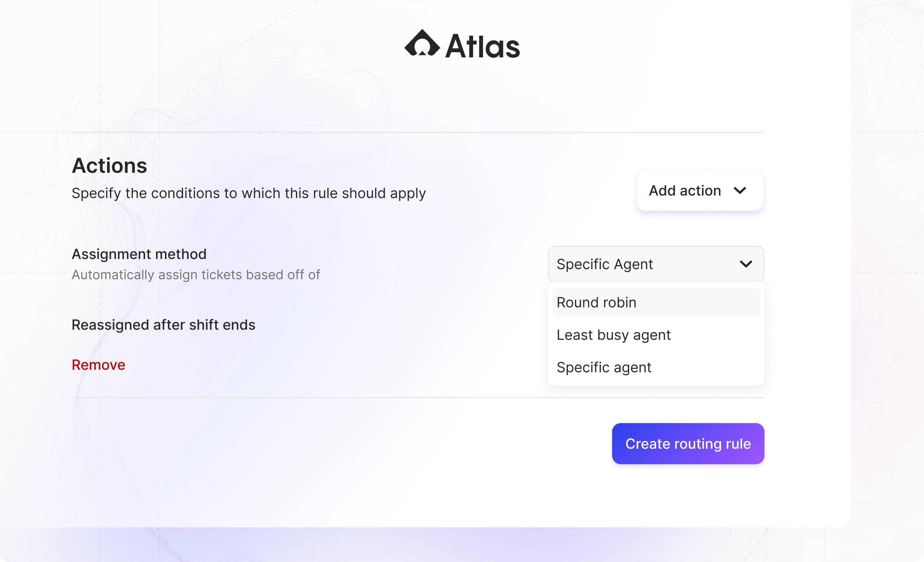Click the divider line below Remove
This screenshot has width=924, height=562.
click(418, 398)
